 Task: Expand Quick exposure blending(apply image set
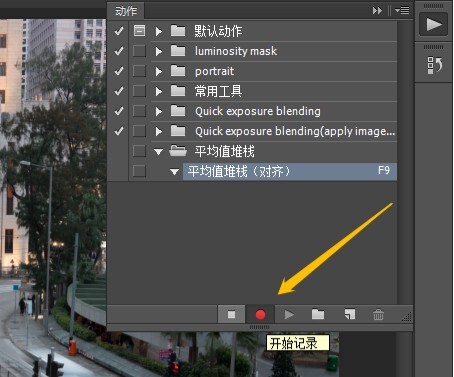[159, 131]
